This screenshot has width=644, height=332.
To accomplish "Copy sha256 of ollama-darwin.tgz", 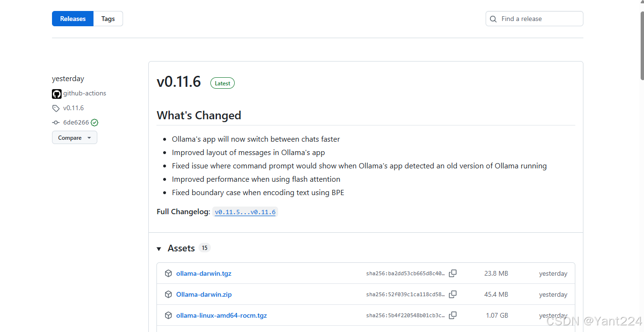I will click(453, 273).
